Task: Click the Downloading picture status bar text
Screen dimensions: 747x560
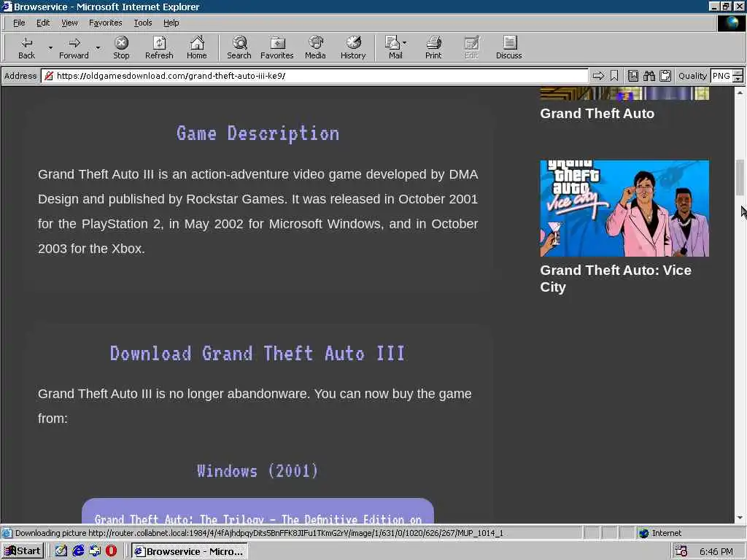Action: [259, 533]
